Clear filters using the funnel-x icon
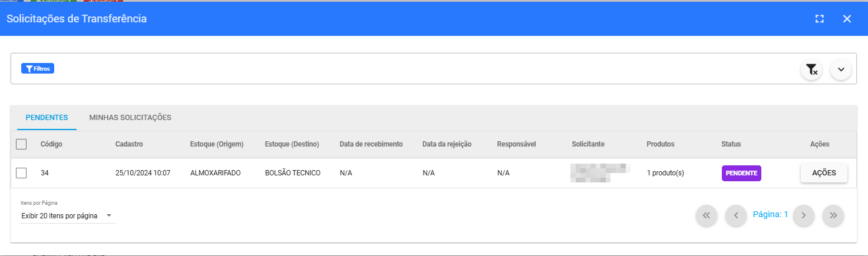Viewport: 868px width, 256px height. point(811,69)
